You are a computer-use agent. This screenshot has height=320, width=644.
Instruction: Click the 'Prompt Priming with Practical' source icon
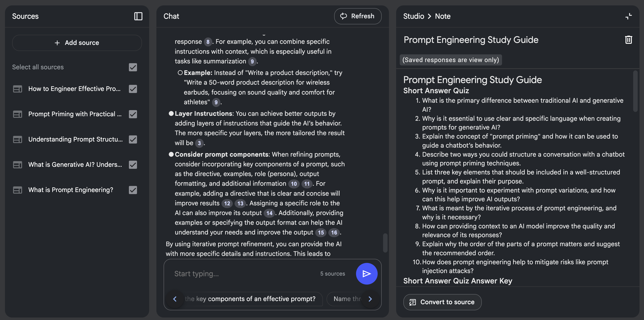point(18,114)
